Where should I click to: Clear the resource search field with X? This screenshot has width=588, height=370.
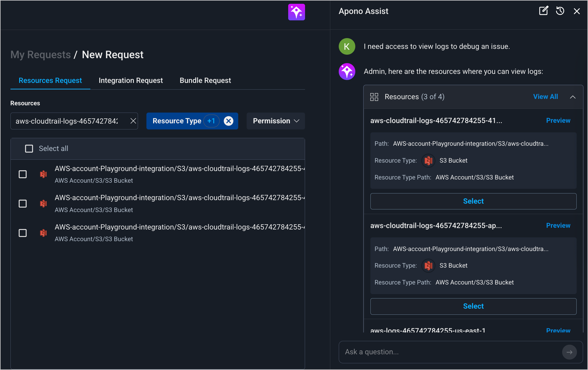133,121
